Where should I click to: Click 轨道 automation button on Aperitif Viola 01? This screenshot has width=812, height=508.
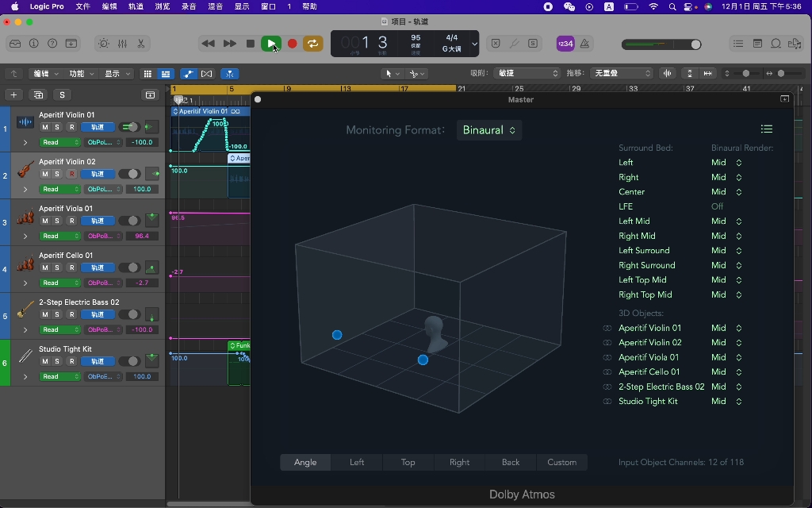point(98,221)
